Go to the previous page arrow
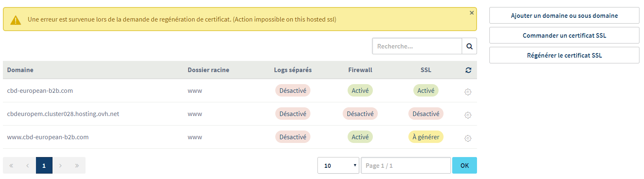The height and width of the screenshot is (179, 644). point(28,166)
